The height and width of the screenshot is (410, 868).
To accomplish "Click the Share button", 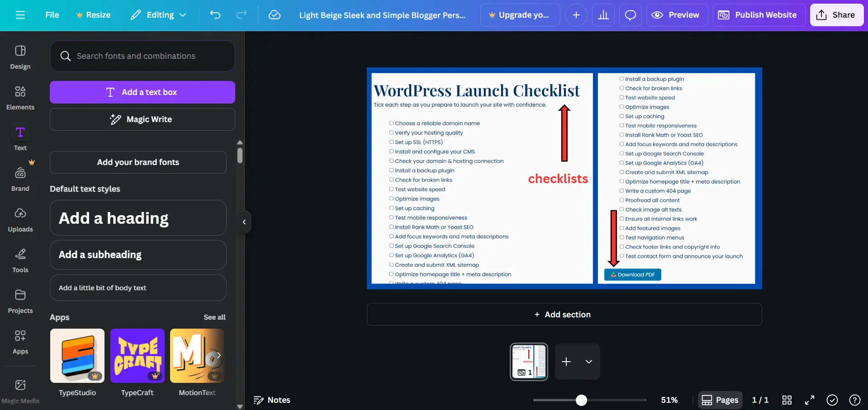I will 836,15.
